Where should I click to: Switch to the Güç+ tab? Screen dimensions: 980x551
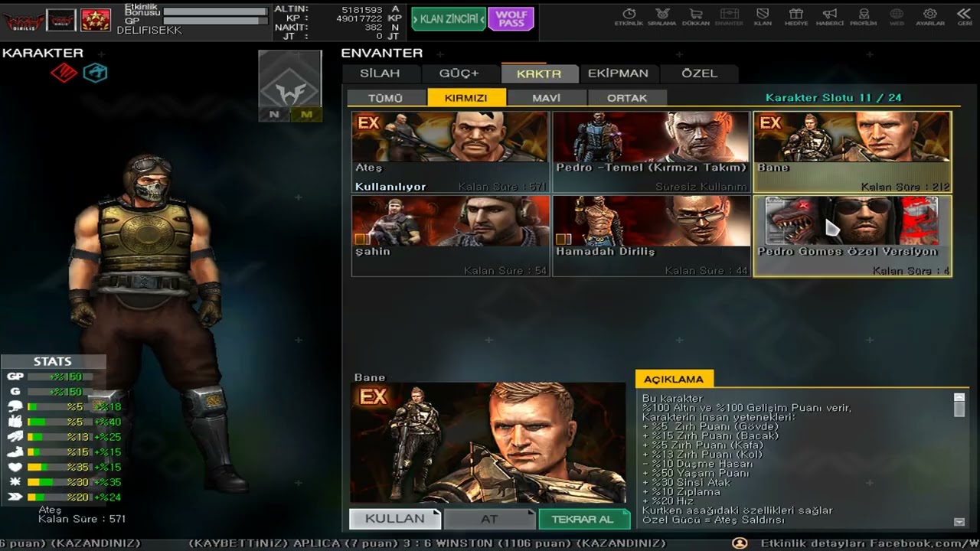[459, 73]
